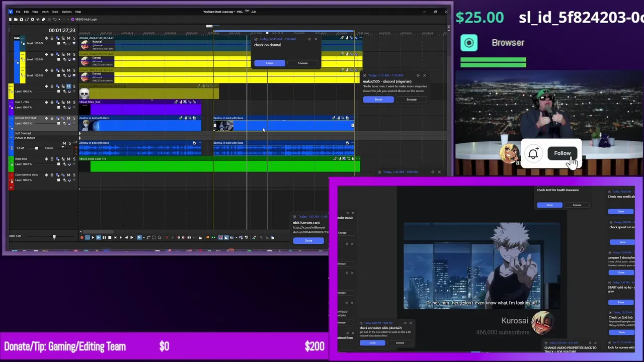The width and height of the screenshot is (644, 362).
Task: Toggle Solo on ACTUAL FOOTAGE track
Action: pos(74,118)
